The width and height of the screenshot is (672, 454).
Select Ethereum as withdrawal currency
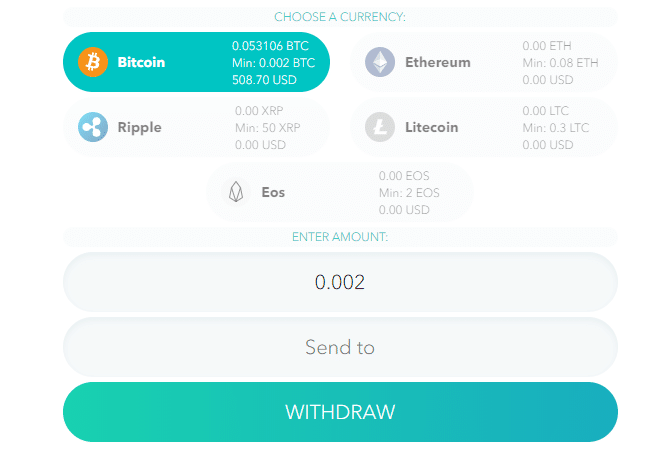484,62
